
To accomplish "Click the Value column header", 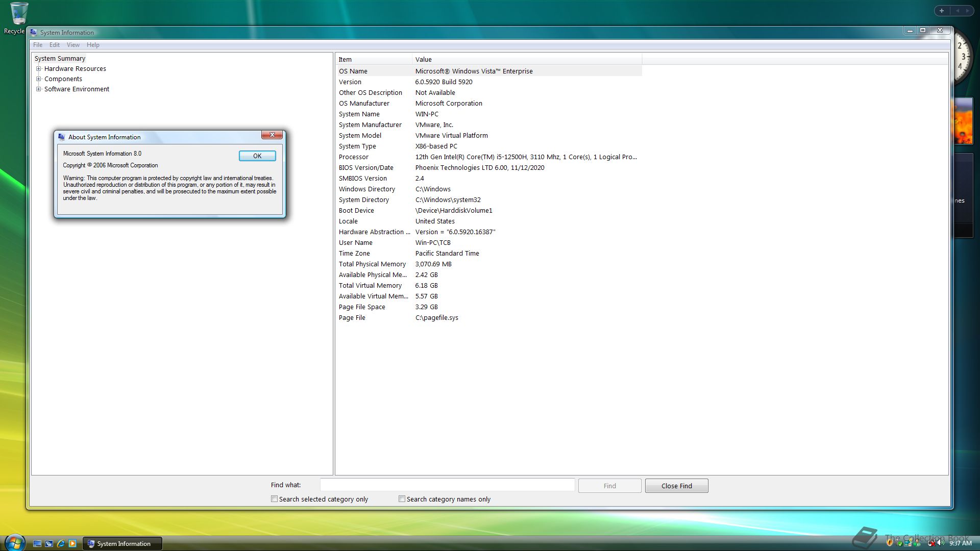I will click(x=527, y=59).
